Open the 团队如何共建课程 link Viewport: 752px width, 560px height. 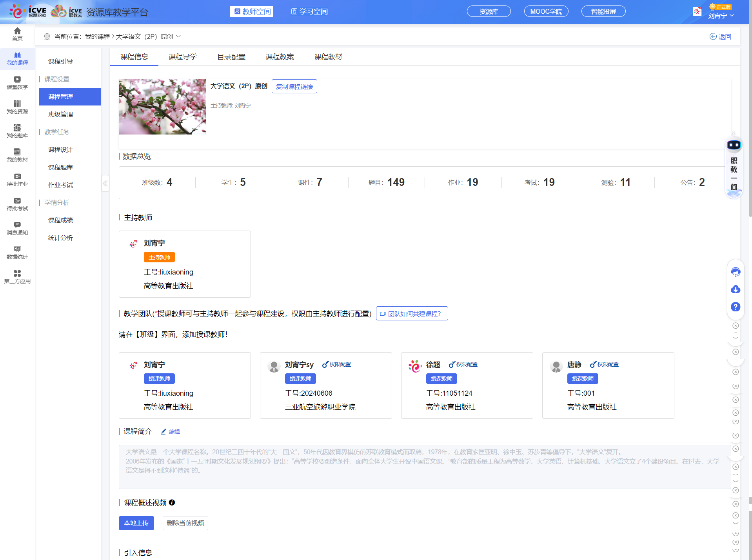(x=411, y=313)
